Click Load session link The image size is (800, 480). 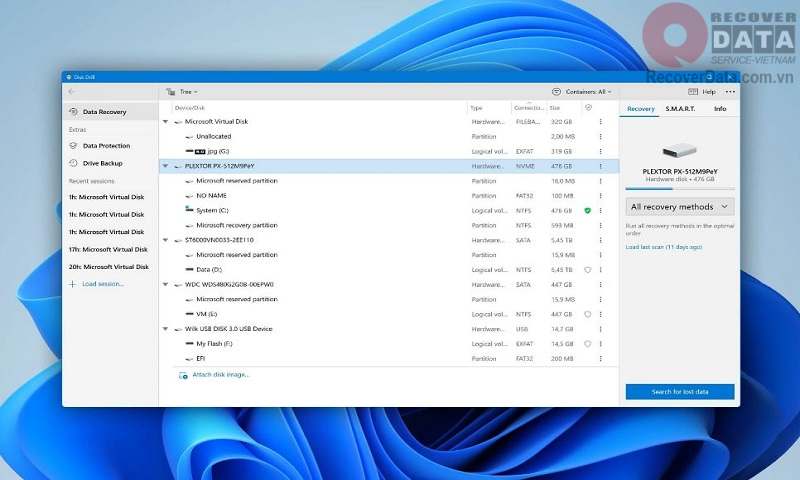click(x=97, y=284)
